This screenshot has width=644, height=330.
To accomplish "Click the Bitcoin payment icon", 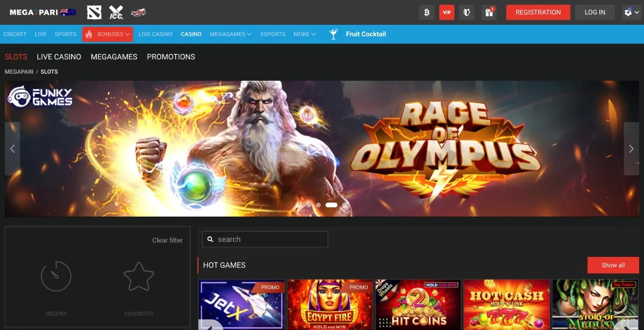I will (427, 12).
